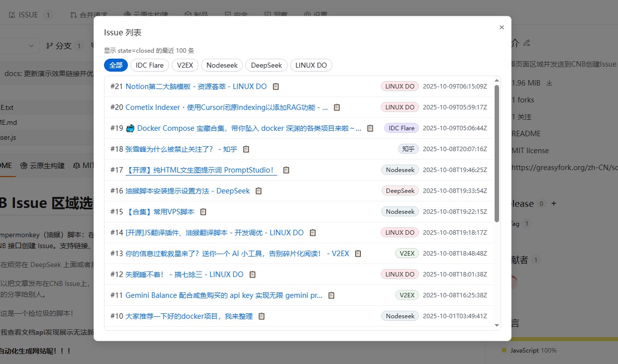
Task: Filter issues by V2EX chip
Action: (x=185, y=65)
